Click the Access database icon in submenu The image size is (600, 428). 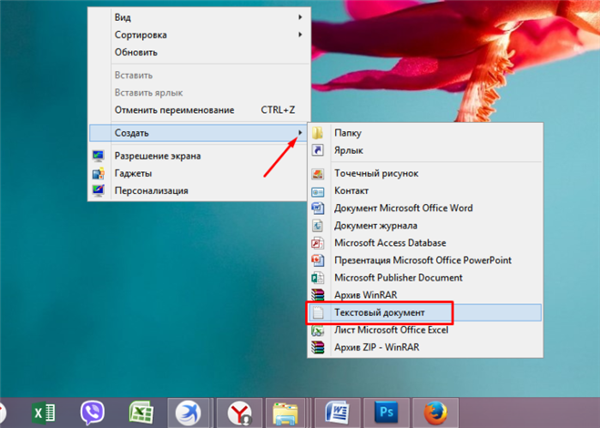[318, 243]
